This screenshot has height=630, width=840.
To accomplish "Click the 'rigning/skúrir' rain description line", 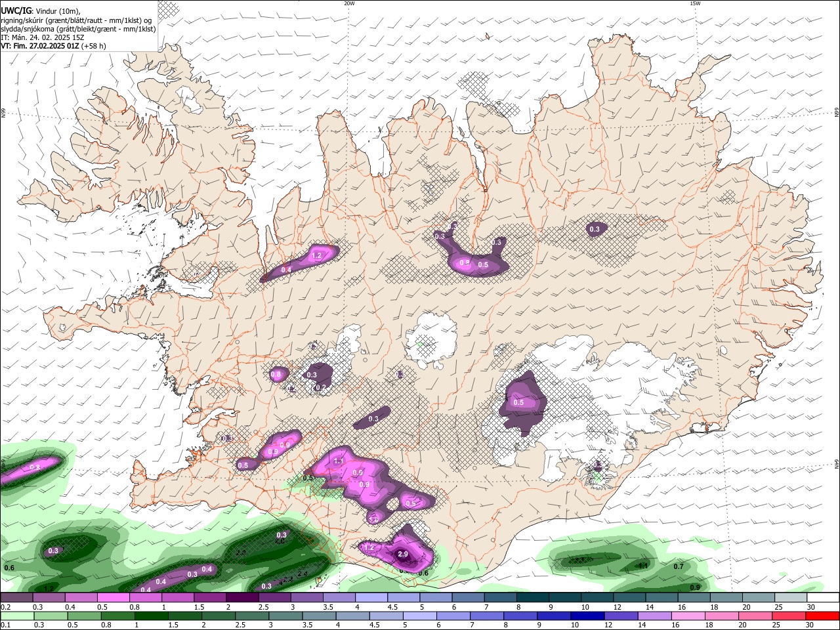I will (x=76, y=20).
